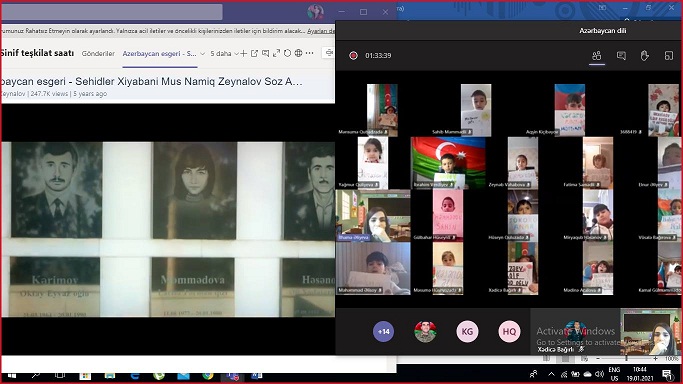The image size is (683, 384).
Task: Open pop-out view icon in meeting toolbar
Action: tap(669, 56)
